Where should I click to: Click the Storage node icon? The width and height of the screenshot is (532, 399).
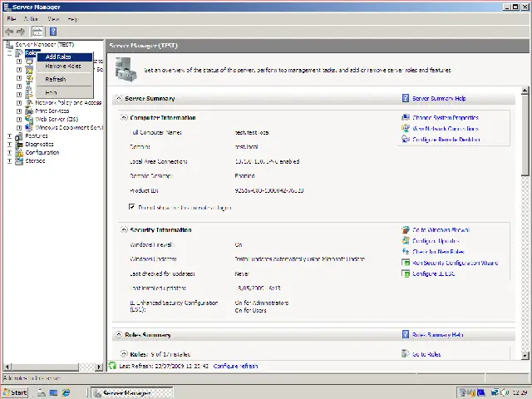pos(19,160)
